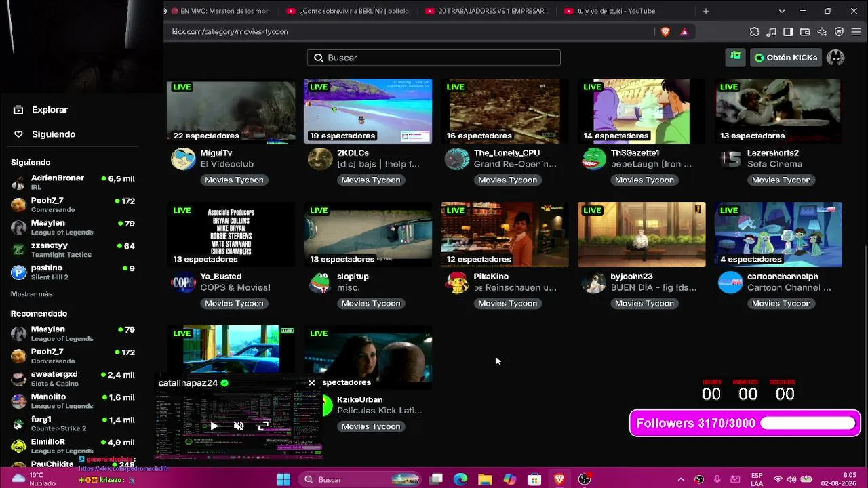Click the taskbar Buscar search box
The width and height of the screenshot is (868, 488).
(x=361, y=480)
